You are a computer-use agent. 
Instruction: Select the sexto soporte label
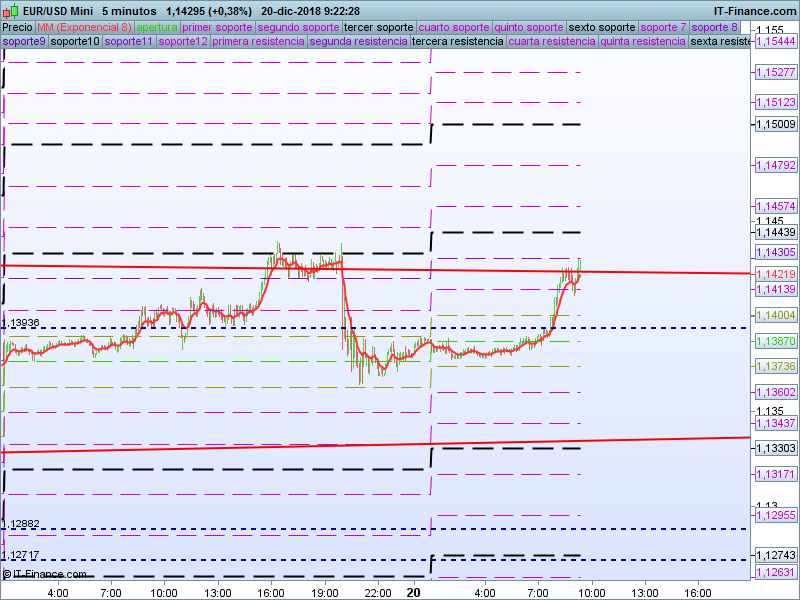(x=602, y=27)
